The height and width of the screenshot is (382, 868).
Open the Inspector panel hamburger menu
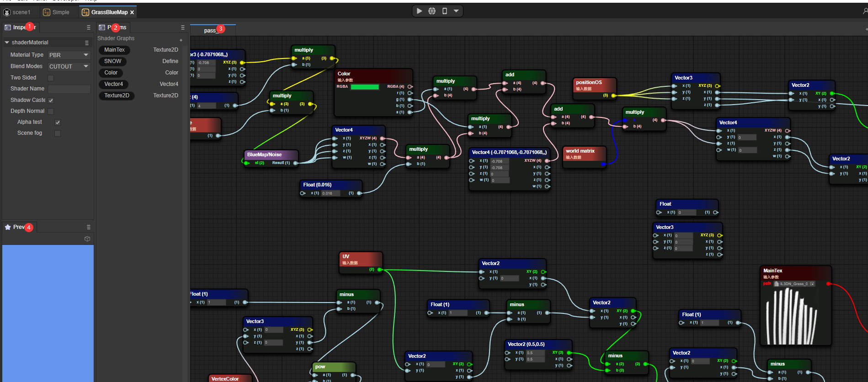click(89, 27)
